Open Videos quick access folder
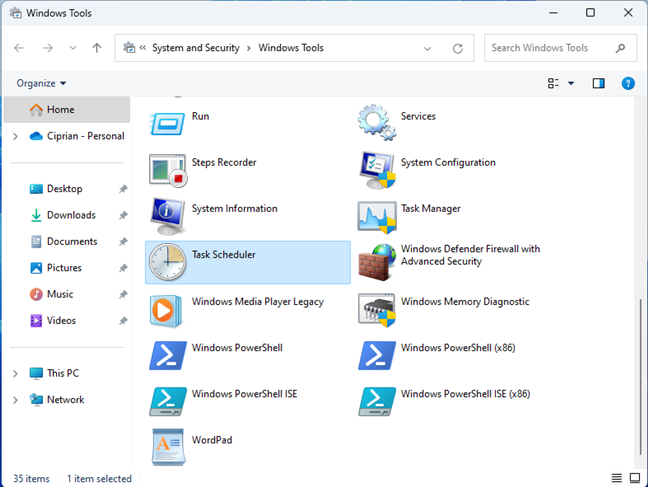This screenshot has height=487, width=648. [53, 321]
